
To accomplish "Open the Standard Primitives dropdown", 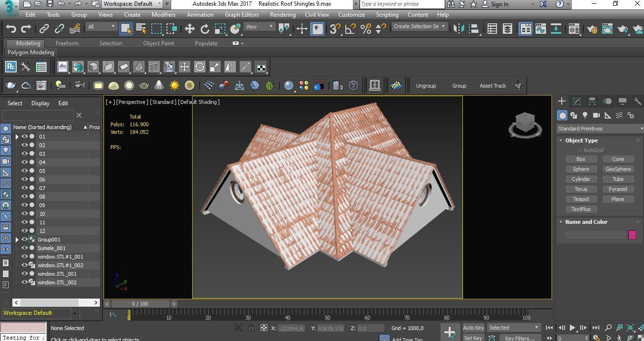I will [x=600, y=129].
